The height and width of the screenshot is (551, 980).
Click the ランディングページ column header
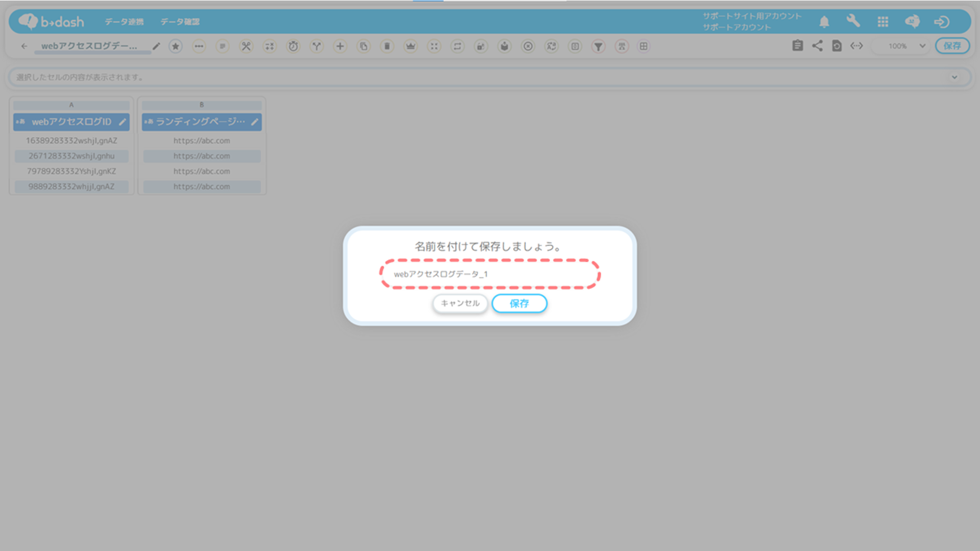(202, 122)
